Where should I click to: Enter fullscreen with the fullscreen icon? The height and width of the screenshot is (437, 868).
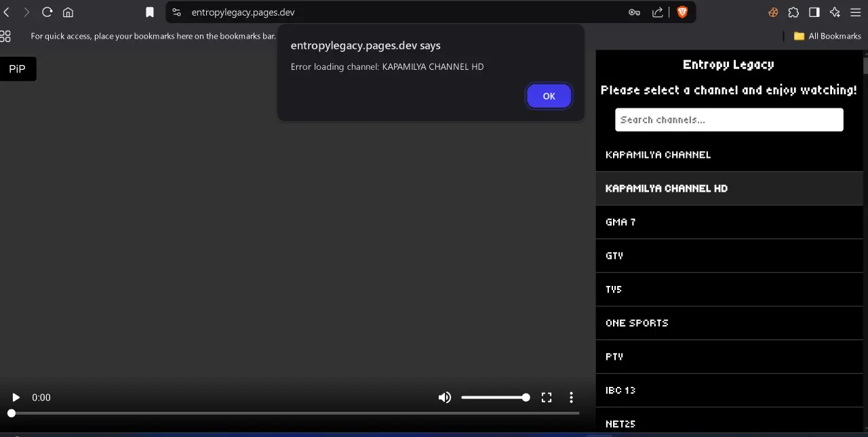point(547,398)
